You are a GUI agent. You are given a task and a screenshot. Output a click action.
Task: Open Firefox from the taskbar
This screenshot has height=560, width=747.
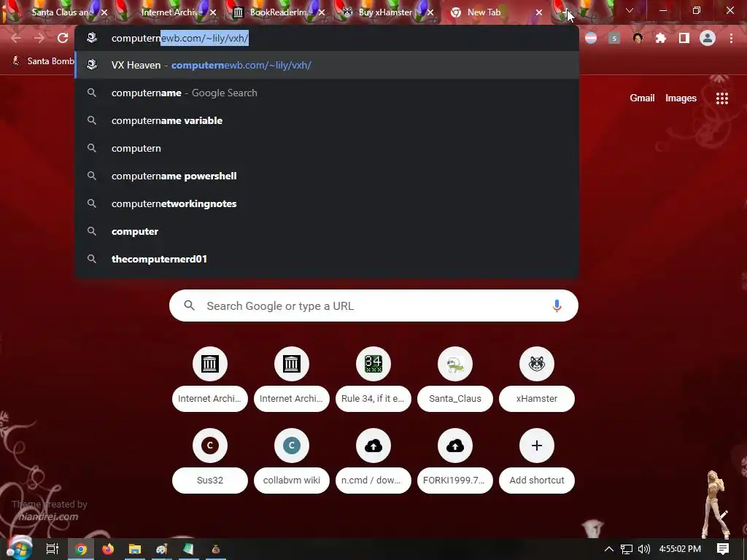tap(108, 549)
